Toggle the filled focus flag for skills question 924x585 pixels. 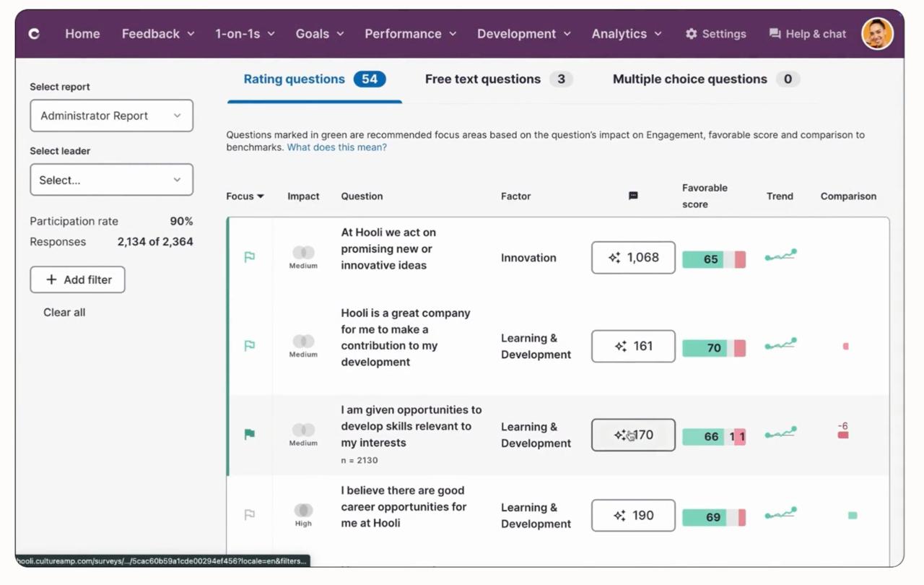click(x=250, y=434)
